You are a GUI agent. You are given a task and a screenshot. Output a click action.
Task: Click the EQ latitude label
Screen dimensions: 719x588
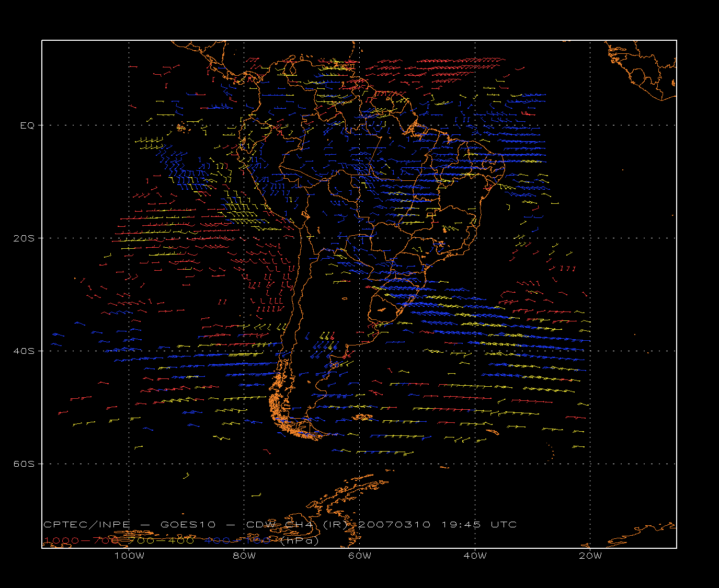point(27,125)
